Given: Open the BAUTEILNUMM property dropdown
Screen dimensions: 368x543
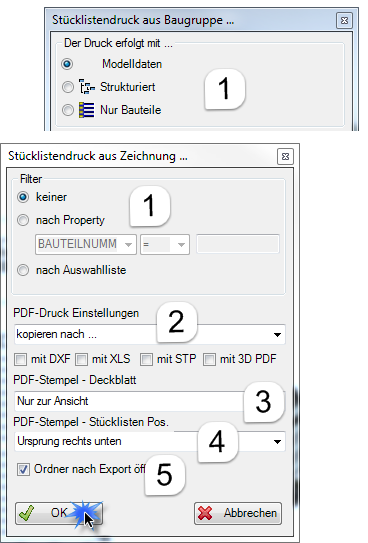Looking at the screenshot, I should pos(86,244).
